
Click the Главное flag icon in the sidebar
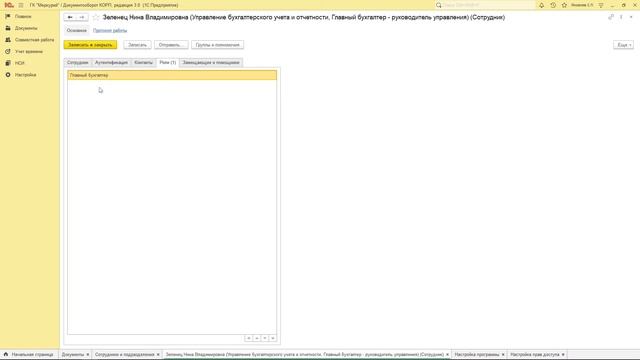pos(8,16)
